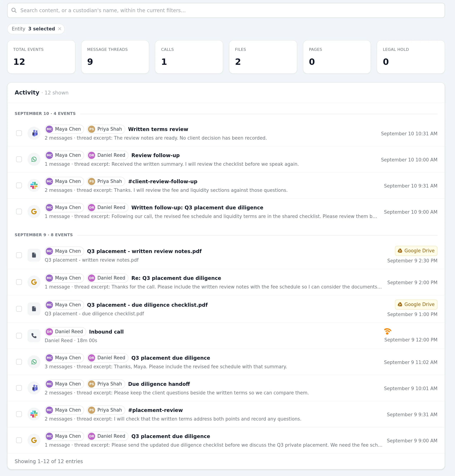Open the Written terms review thread title
This screenshot has width=455, height=476.
[158, 129]
